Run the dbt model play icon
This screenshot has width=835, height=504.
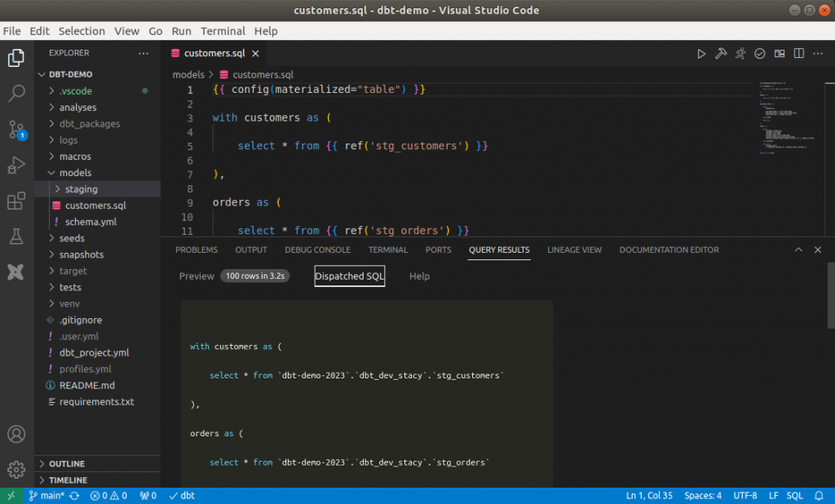701,54
